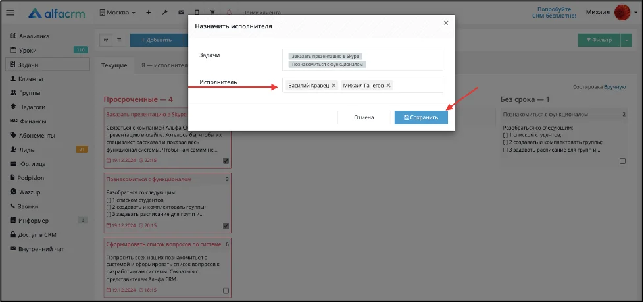Open the envelope mail icon
The height and width of the screenshot is (303, 644).
[x=181, y=13]
